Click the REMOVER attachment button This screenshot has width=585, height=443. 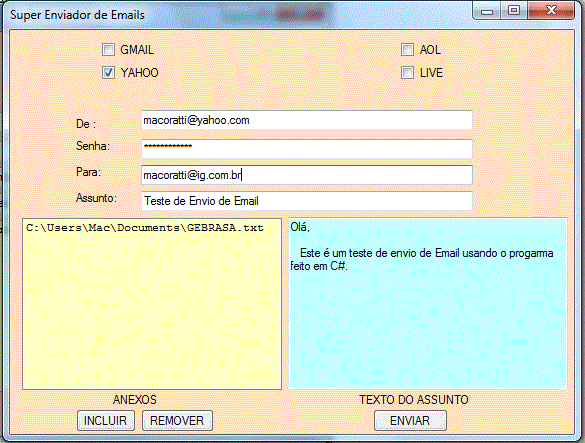177,421
